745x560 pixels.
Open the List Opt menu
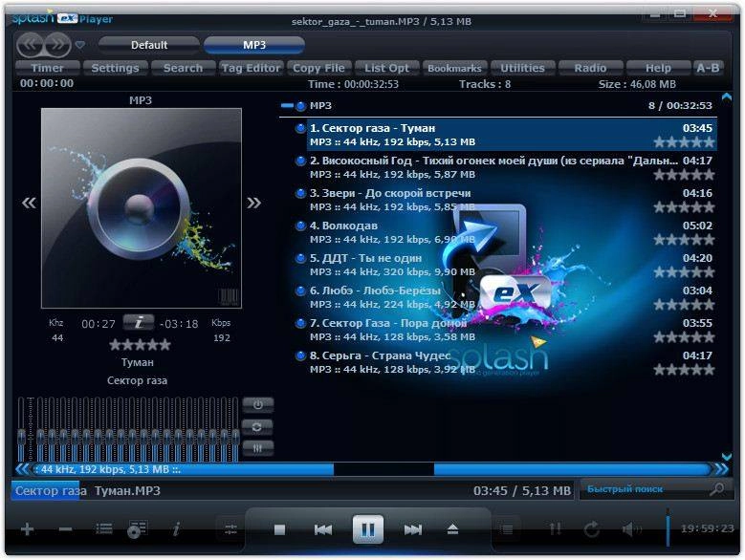coord(386,68)
